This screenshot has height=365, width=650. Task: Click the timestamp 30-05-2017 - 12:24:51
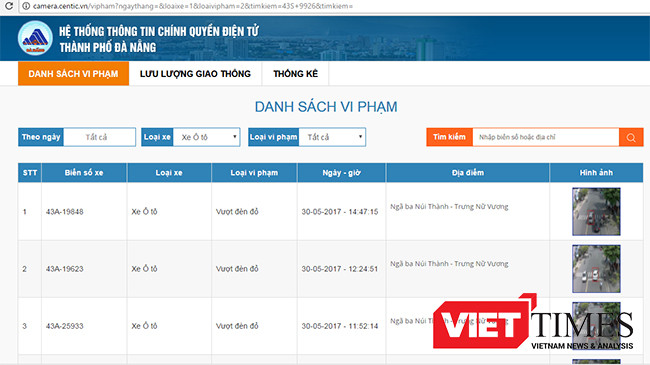click(x=340, y=269)
